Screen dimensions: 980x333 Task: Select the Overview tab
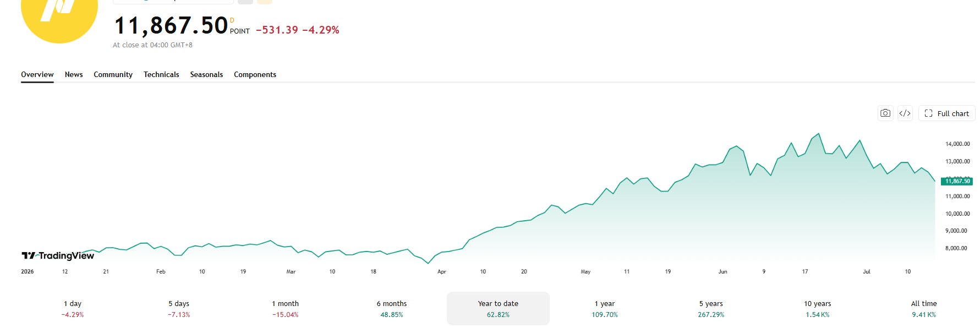37,74
